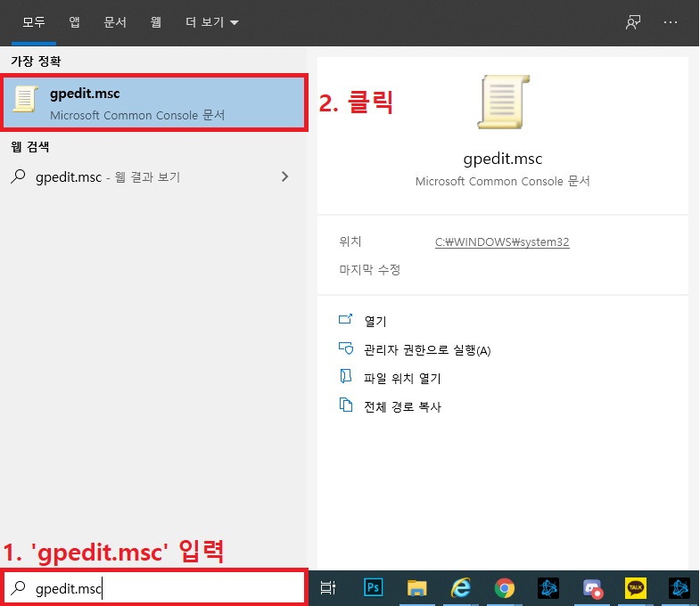Click the gpedit.msc title in preview pane
700x606 pixels.
click(503, 159)
